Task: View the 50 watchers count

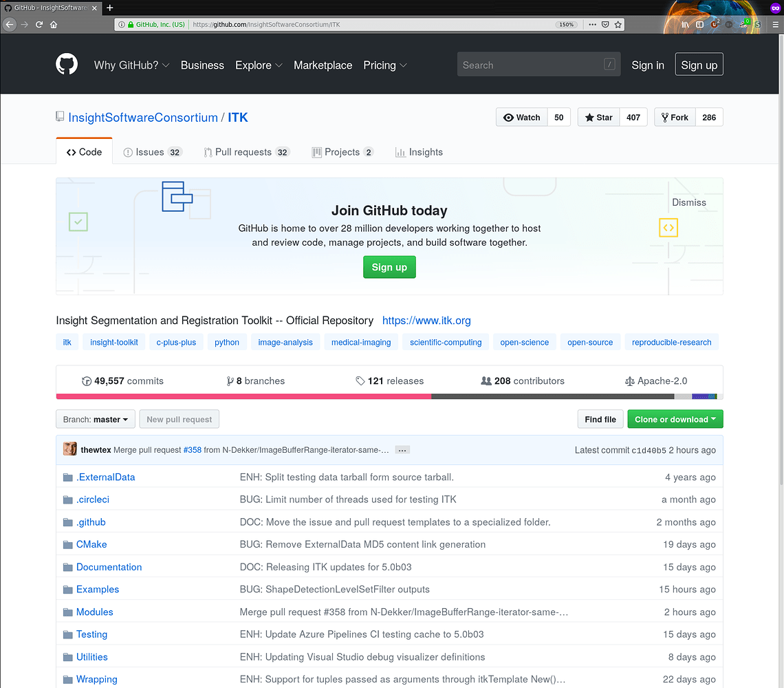Action: (559, 117)
